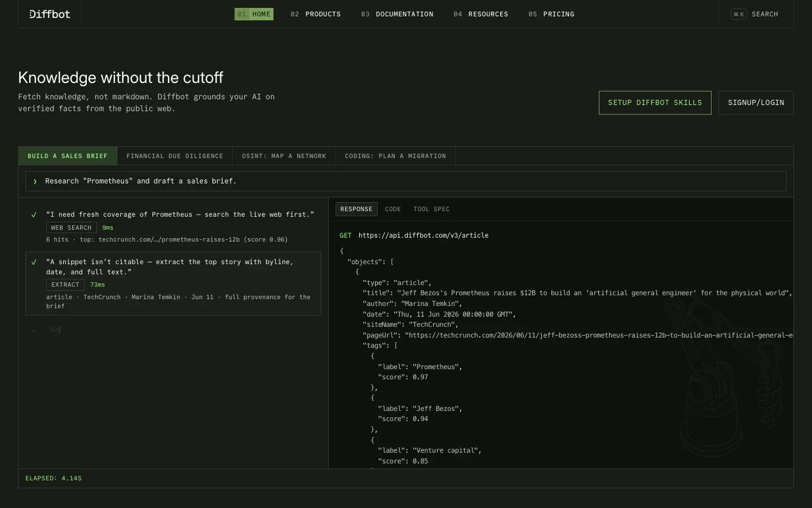Click the Research "Prometheus" prompt field

(x=406, y=181)
